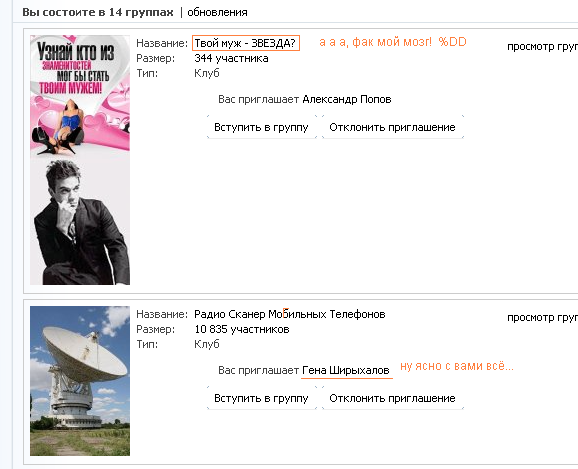Viewport: 578px width, 469px height.
Task: Visit Гена Ширыхалов's profile link
Action: pyautogui.click(x=346, y=370)
